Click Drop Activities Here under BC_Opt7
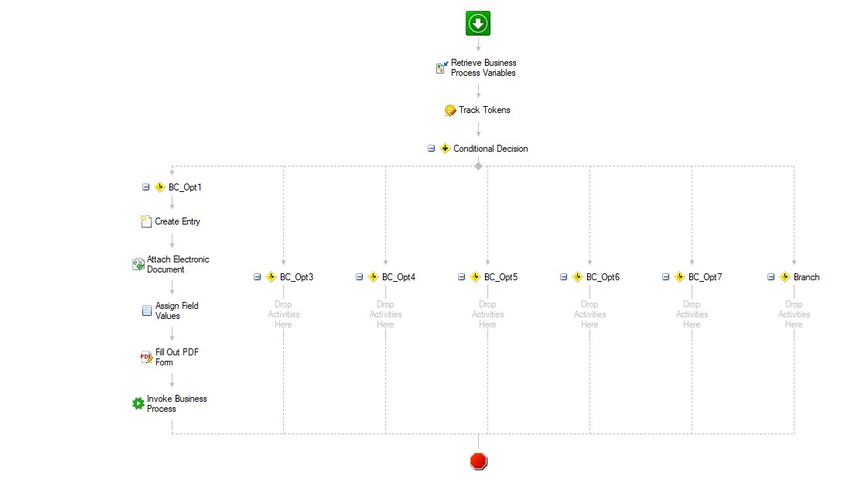Viewport: 868px width, 480px height. click(x=692, y=314)
